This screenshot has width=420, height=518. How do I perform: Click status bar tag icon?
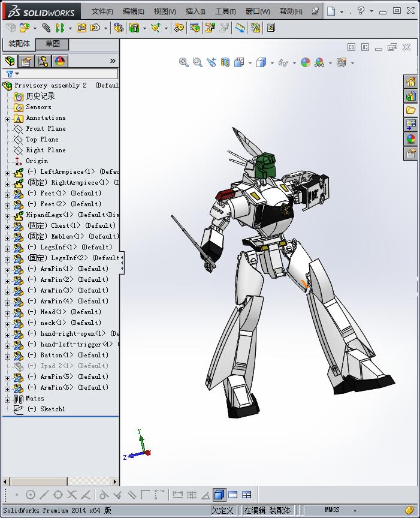tap(409, 510)
